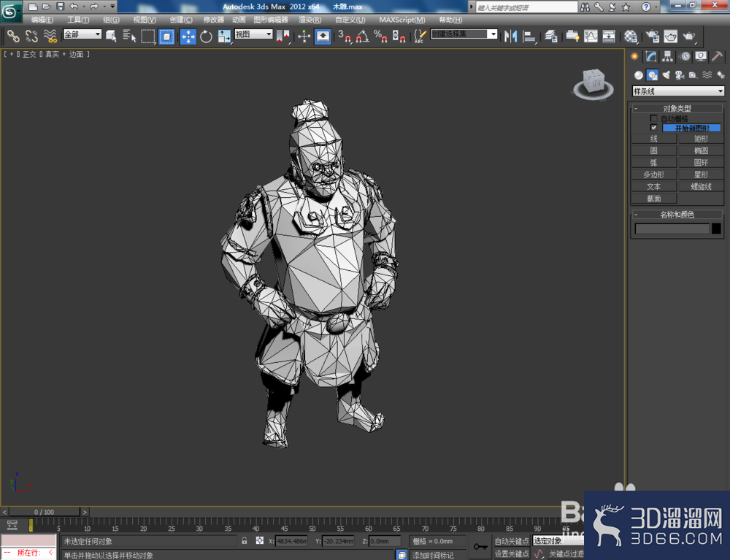This screenshot has width=730, height=560.
Task: Open the 工具(T) menu
Action: pyautogui.click(x=78, y=20)
